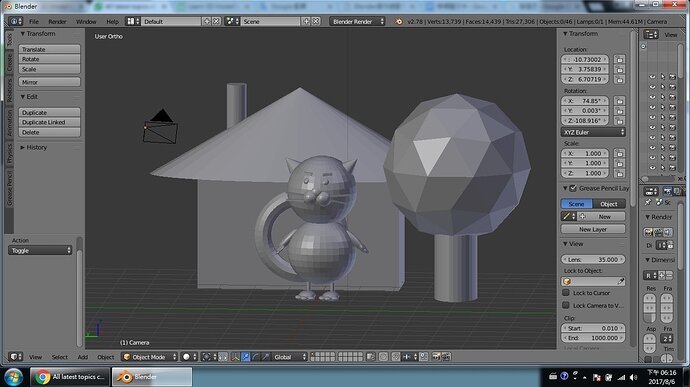The image size is (690, 387).
Task: Click the OpenGL render image icon
Action: [436, 357]
